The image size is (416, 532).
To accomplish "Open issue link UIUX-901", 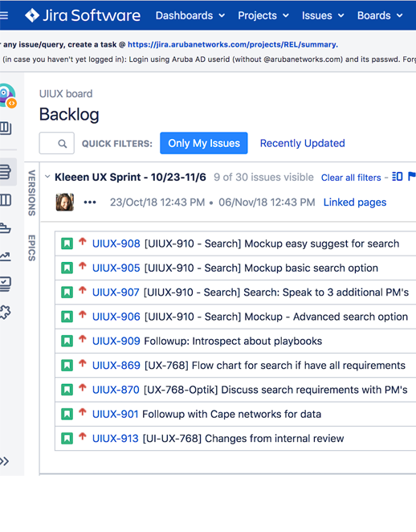I will [116, 414].
